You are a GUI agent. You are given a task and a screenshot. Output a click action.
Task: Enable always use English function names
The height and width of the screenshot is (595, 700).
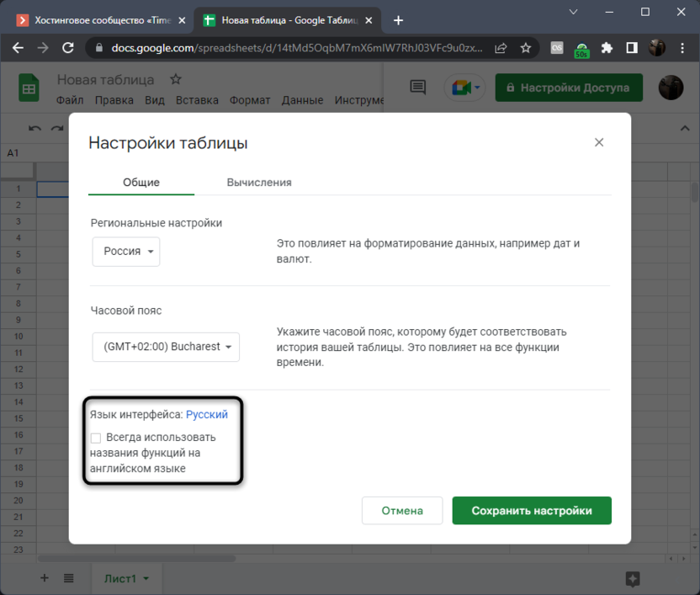point(96,438)
